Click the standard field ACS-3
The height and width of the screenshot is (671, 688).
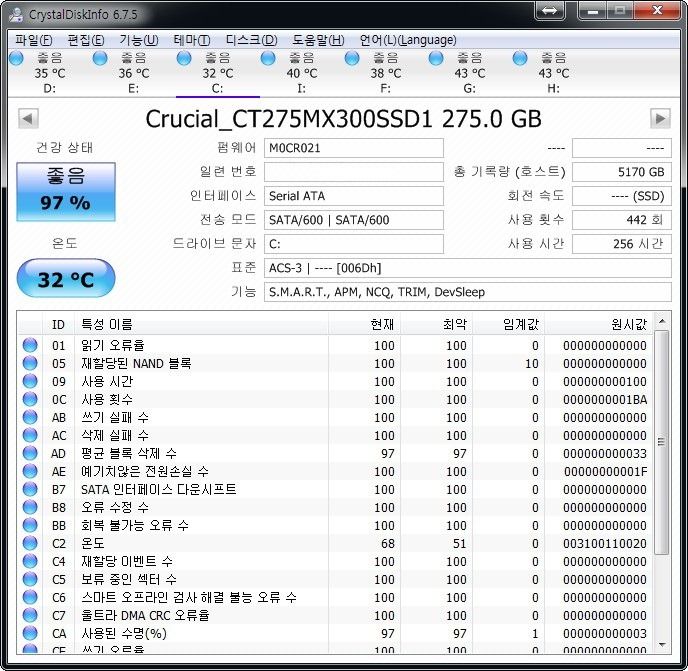pos(468,268)
